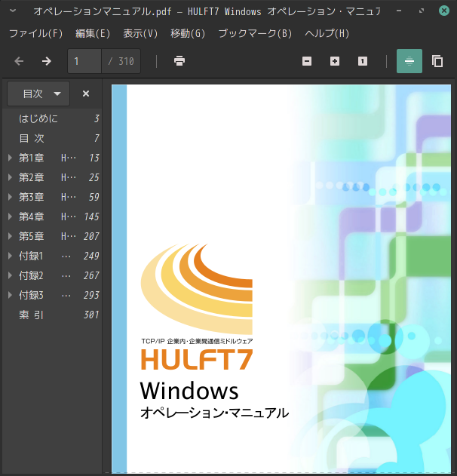
Task: Jump to 付録2 appendix label
Action: click(x=31, y=275)
